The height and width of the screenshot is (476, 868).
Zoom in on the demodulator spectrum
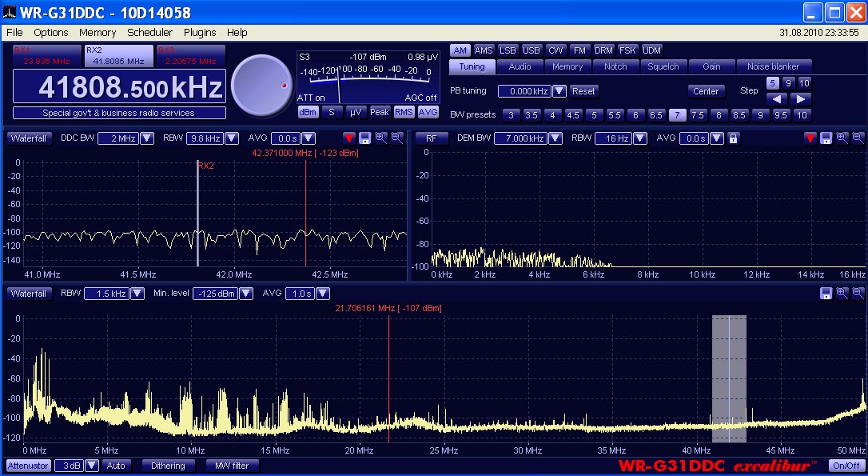pyautogui.click(x=842, y=138)
